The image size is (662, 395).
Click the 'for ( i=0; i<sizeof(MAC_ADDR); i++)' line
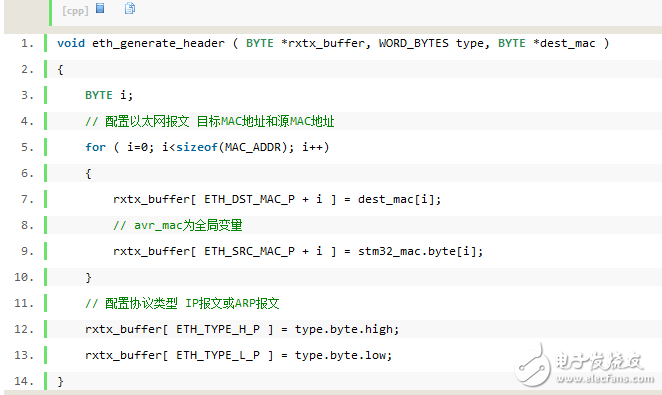click(207, 147)
